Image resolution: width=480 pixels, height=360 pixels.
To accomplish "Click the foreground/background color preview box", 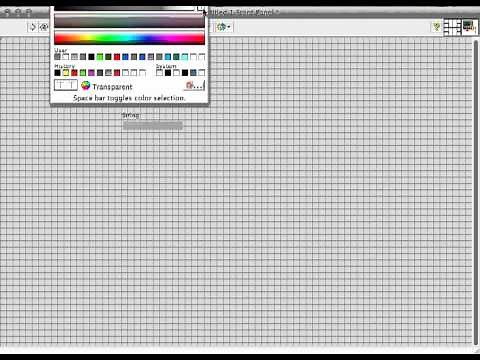I will (x=66, y=85).
